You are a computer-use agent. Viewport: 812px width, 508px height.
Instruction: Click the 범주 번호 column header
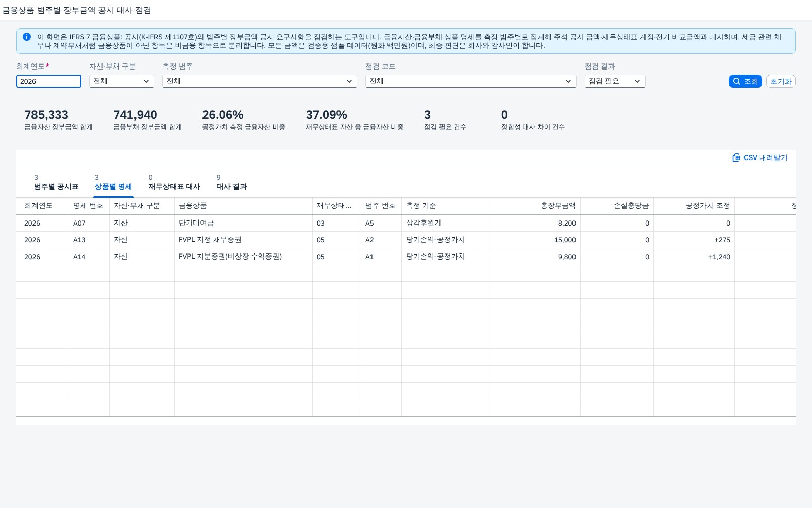coord(381,206)
